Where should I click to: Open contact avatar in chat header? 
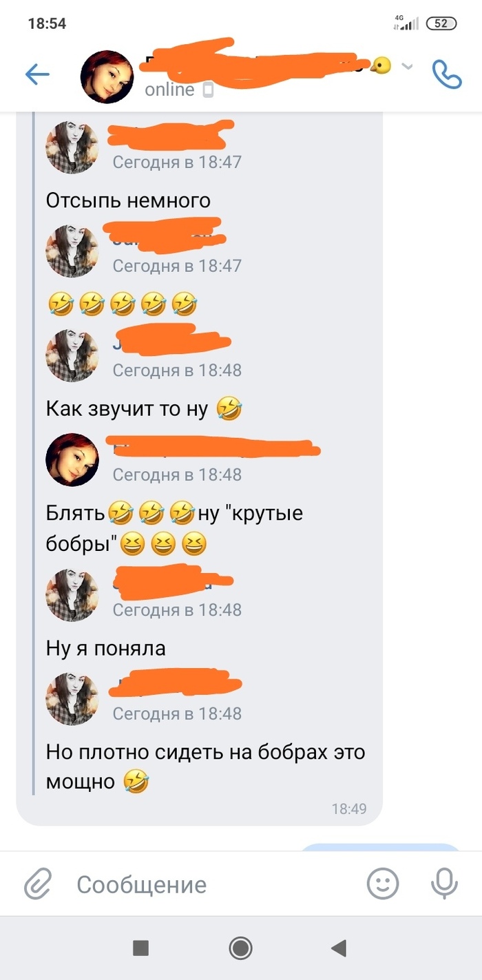(x=107, y=76)
